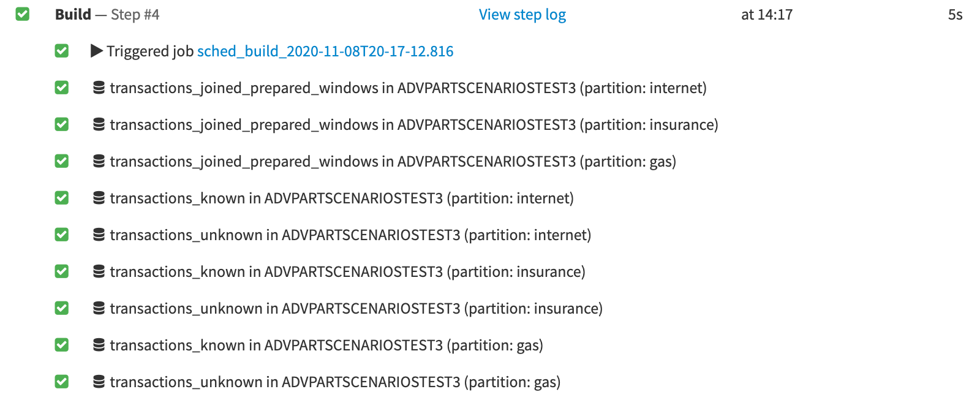The width and height of the screenshot is (980, 408).
Task: Select the Build — Step #4 header
Action: point(107,15)
